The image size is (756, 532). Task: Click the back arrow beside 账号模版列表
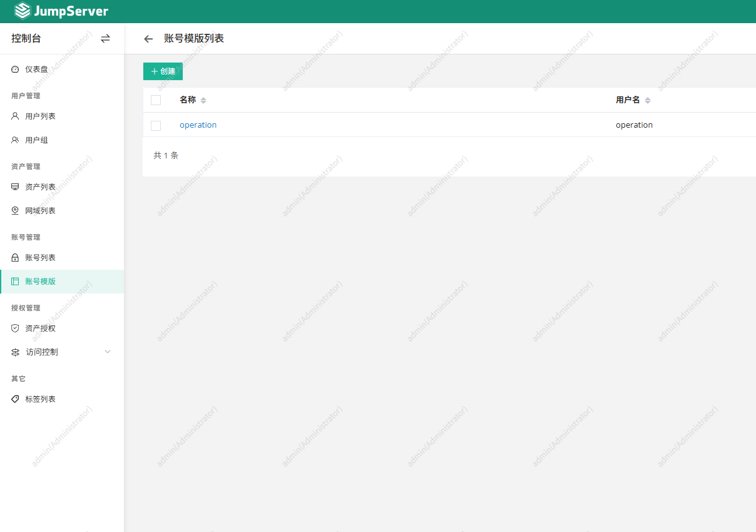pos(148,38)
